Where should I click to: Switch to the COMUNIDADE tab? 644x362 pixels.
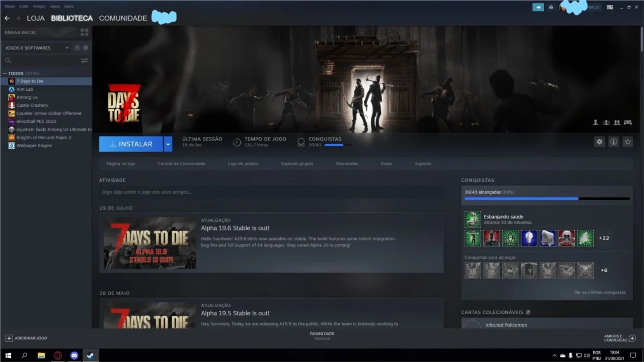click(123, 18)
